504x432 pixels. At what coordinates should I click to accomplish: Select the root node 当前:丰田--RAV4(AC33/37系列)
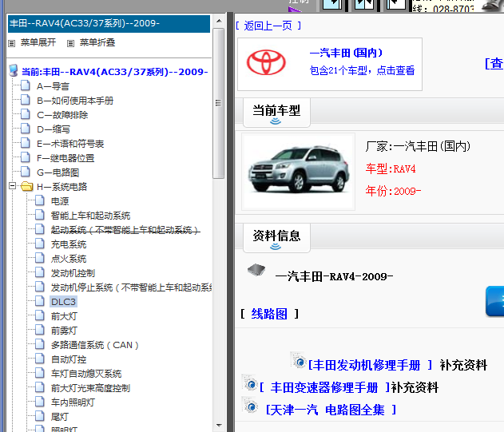114,72
